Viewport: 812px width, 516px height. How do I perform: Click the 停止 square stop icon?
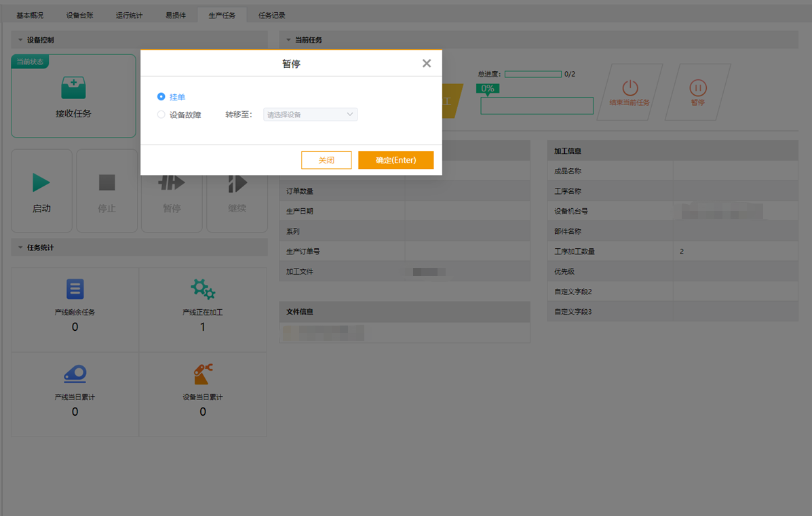point(107,182)
